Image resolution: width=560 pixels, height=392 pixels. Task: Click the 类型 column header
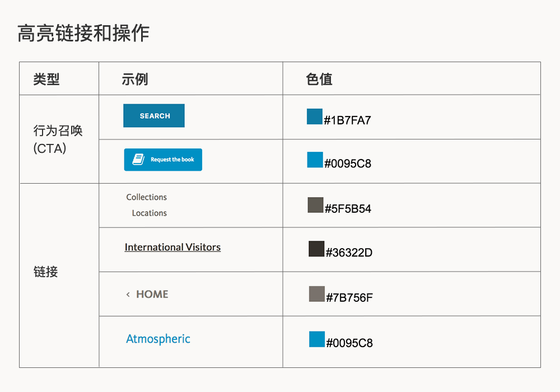(46, 79)
